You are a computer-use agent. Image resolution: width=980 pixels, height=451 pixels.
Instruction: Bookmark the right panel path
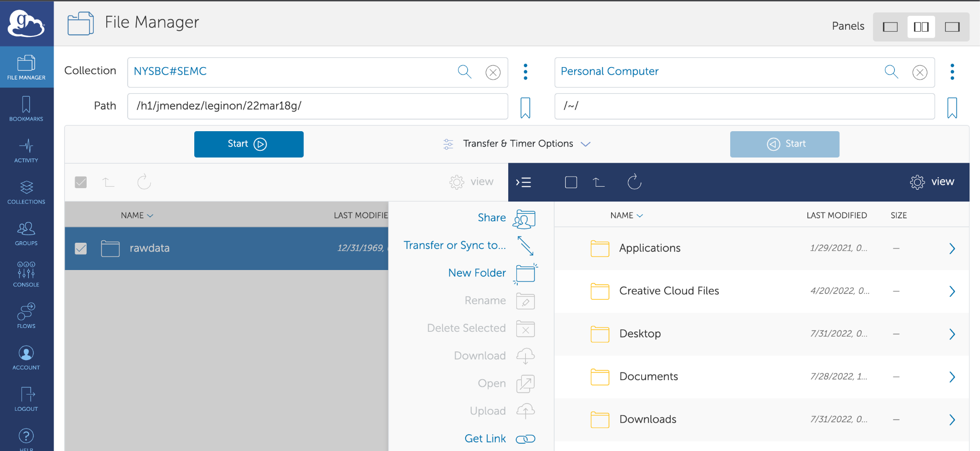click(952, 107)
